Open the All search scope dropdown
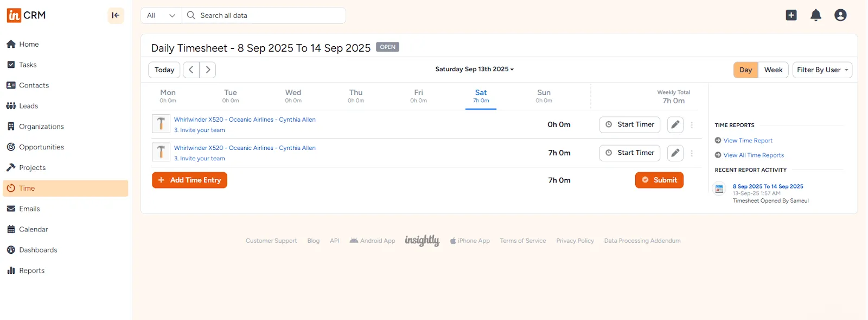The height and width of the screenshot is (320, 868). 161,15
